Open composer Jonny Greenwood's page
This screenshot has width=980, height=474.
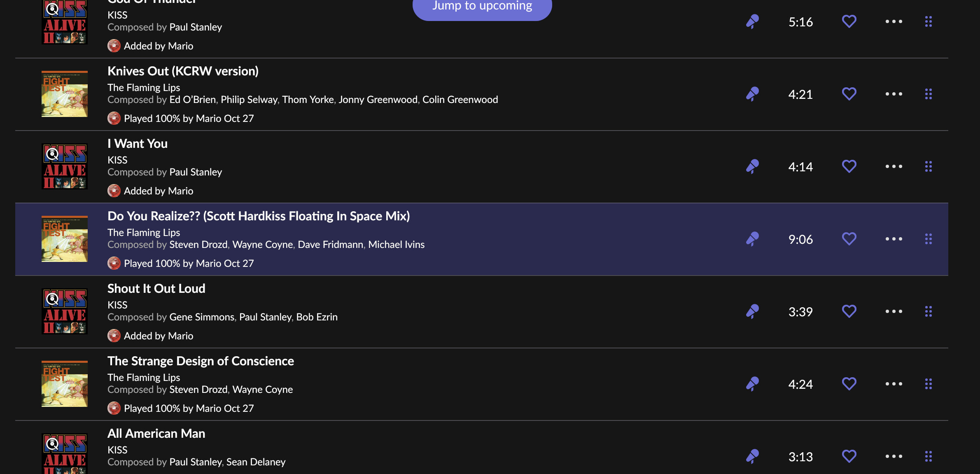click(378, 100)
